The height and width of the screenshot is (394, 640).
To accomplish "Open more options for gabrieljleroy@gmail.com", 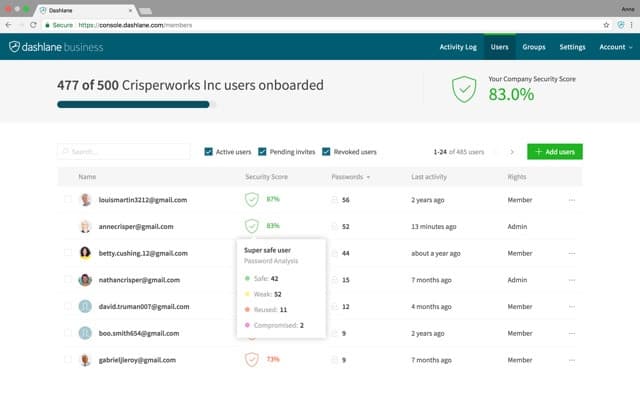I will click(x=572, y=360).
